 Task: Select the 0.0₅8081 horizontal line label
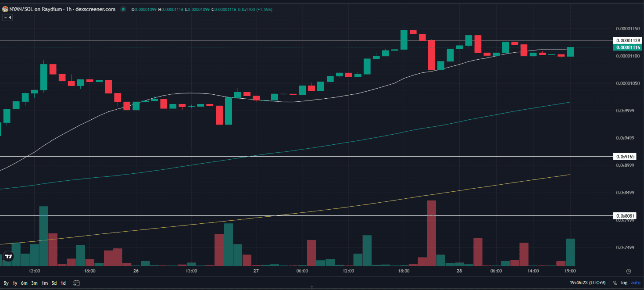[x=626, y=216]
